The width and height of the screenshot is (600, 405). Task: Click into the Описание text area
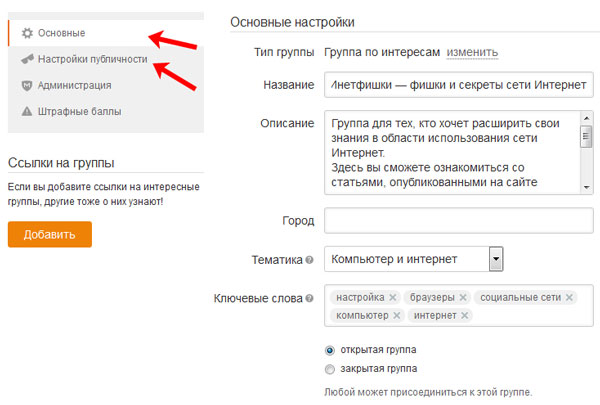452,152
